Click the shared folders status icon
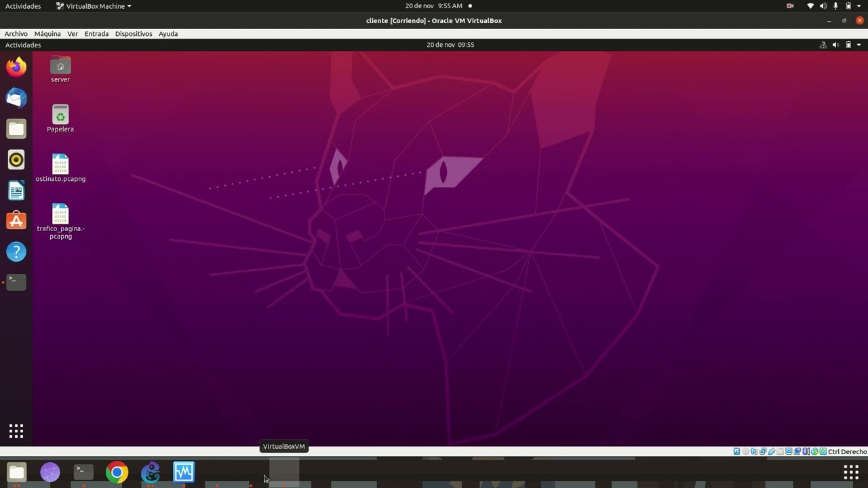 (780, 451)
